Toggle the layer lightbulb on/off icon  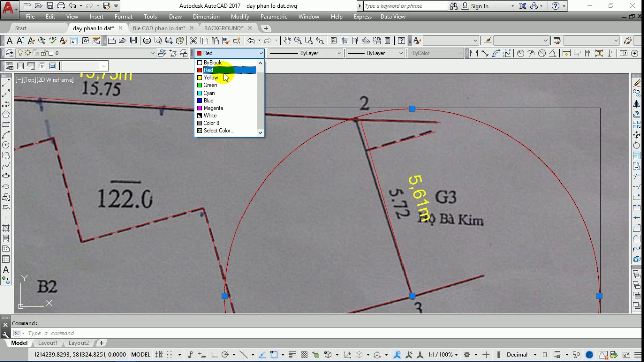(x=21, y=53)
